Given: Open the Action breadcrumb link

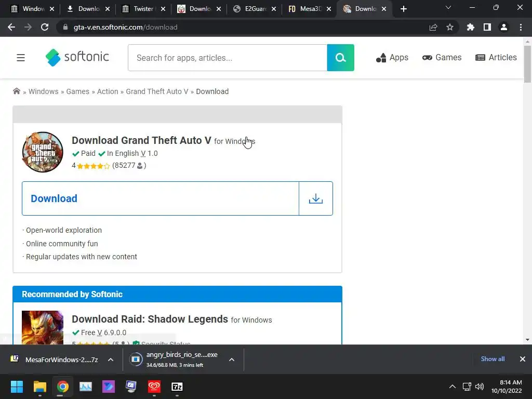Looking at the screenshot, I should click(x=108, y=91).
